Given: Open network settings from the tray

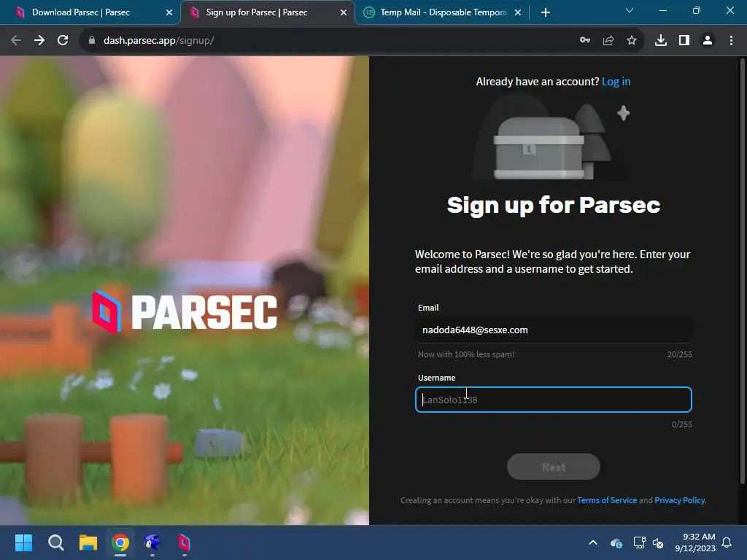Looking at the screenshot, I should 639,542.
